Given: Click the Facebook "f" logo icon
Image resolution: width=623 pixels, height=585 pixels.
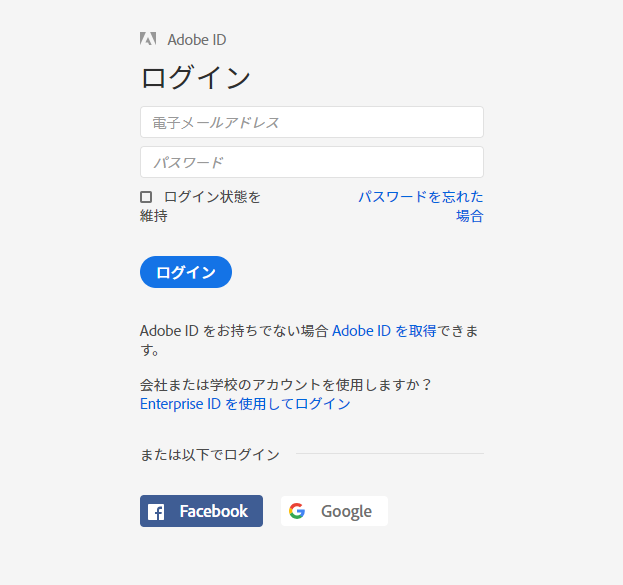Looking at the screenshot, I should pyautogui.click(x=156, y=512).
